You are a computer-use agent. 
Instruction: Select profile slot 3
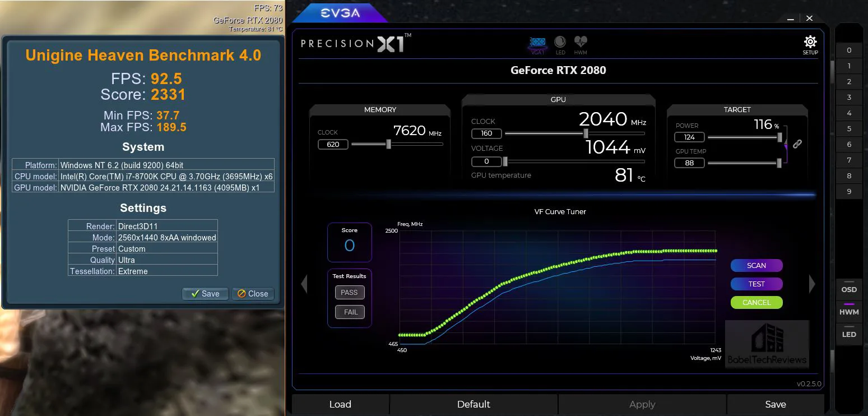click(849, 98)
